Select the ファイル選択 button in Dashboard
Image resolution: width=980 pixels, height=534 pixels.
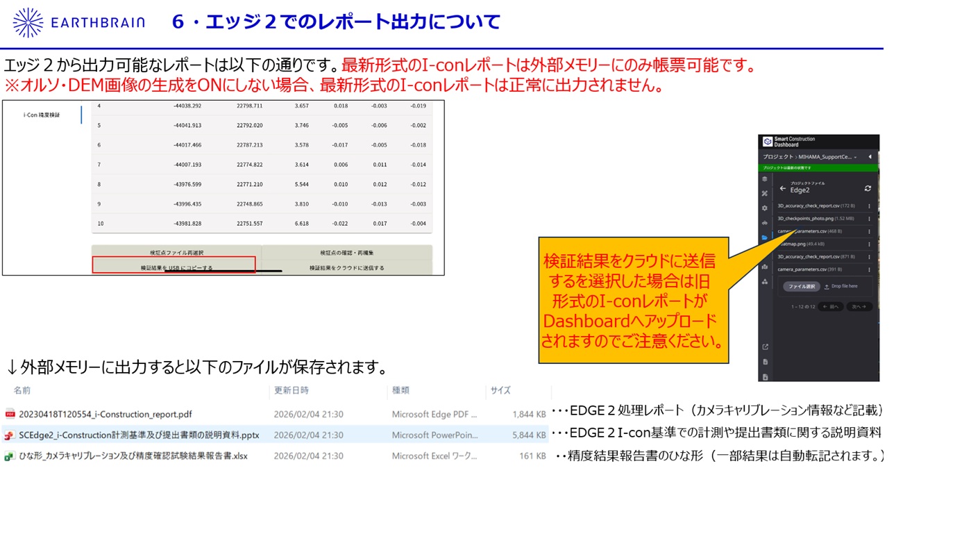(x=802, y=286)
